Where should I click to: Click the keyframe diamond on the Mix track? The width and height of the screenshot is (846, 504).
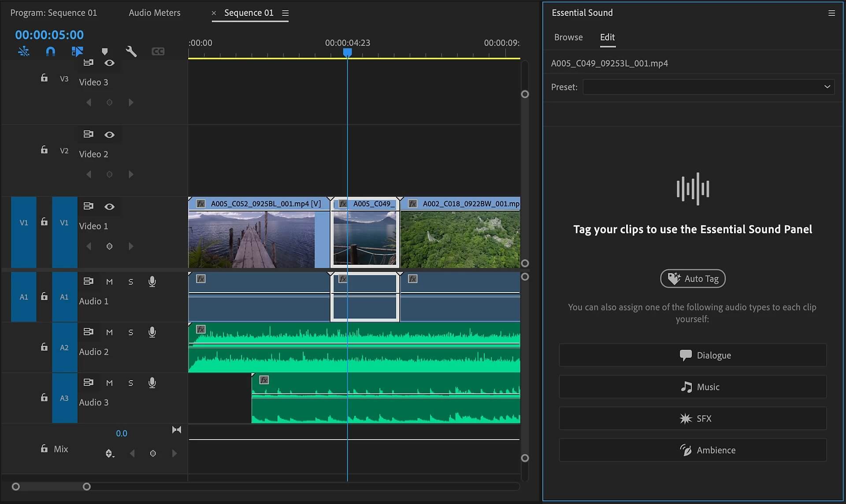(153, 453)
